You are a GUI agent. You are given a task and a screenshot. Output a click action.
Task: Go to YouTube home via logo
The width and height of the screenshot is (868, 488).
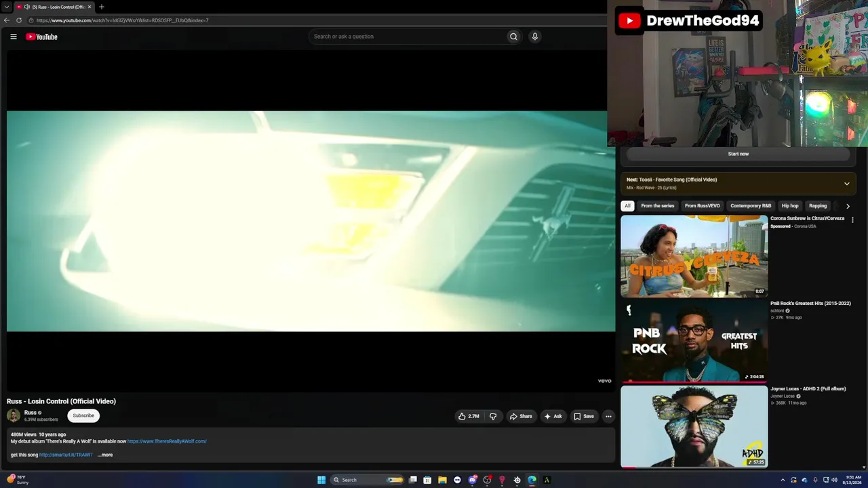[x=41, y=37]
